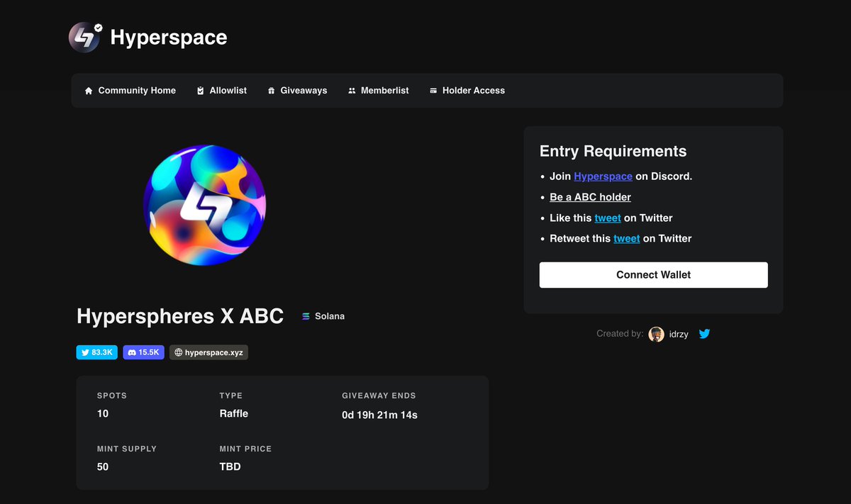Click the mint supply value 50
Screen dimensions: 851x504
click(103, 466)
